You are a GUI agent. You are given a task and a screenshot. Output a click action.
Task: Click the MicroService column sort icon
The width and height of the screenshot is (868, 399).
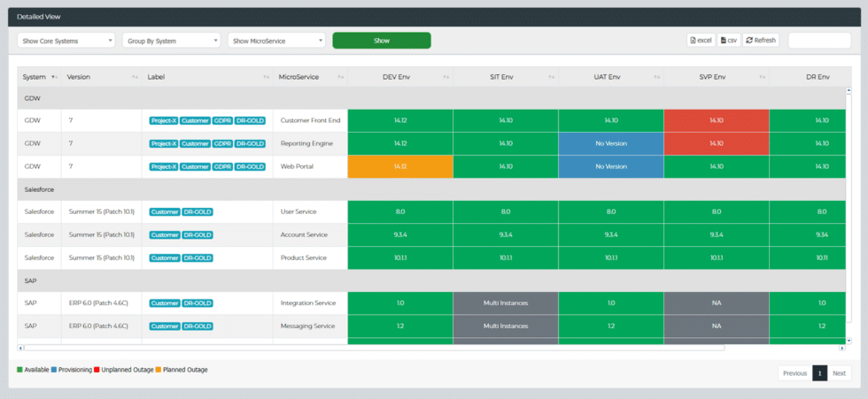click(x=339, y=78)
